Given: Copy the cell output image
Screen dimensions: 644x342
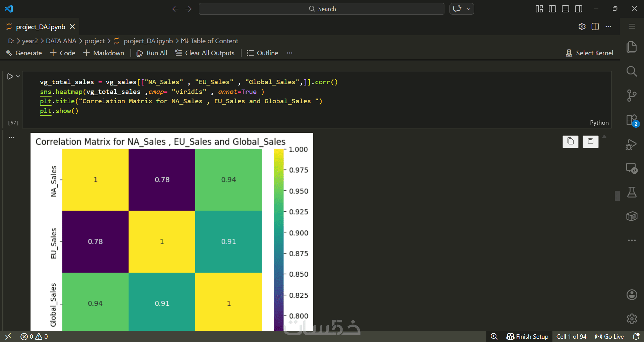Looking at the screenshot, I should 570,141.
